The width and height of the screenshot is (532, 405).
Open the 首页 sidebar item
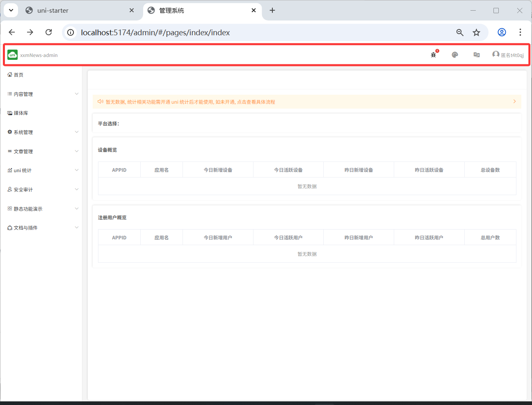coord(18,75)
